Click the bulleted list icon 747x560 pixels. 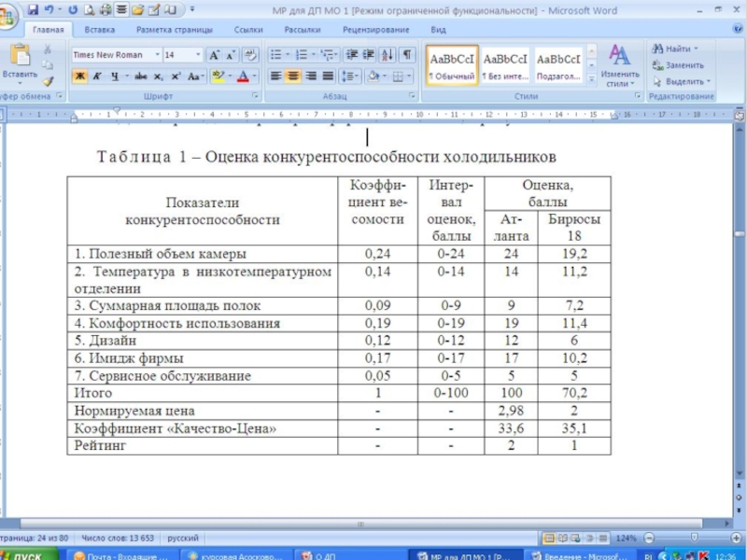(x=276, y=55)
